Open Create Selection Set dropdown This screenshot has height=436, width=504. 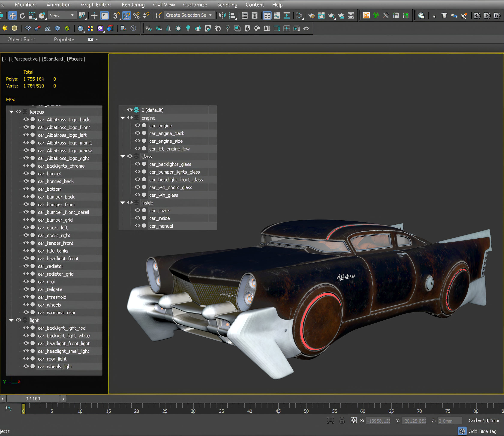189,15
